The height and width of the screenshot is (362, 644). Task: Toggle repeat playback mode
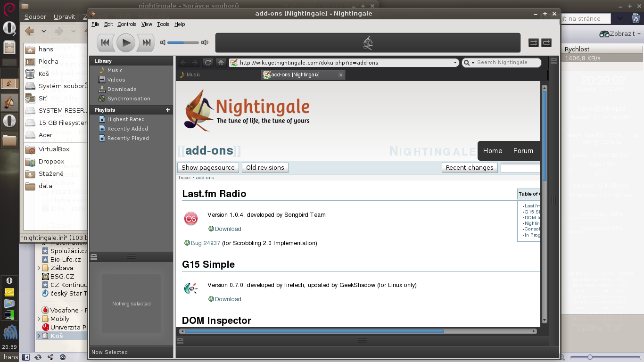546,42
